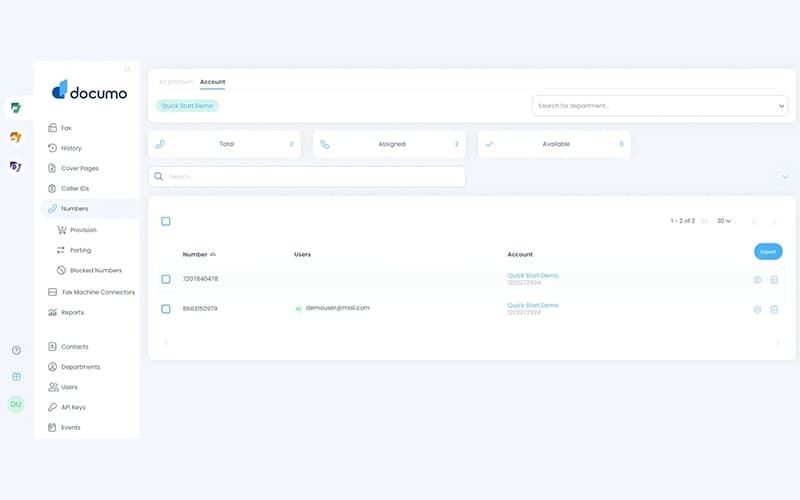The image size is (800, 500).
Task: Click the Departments icon
Action: (x=52, y=366)
